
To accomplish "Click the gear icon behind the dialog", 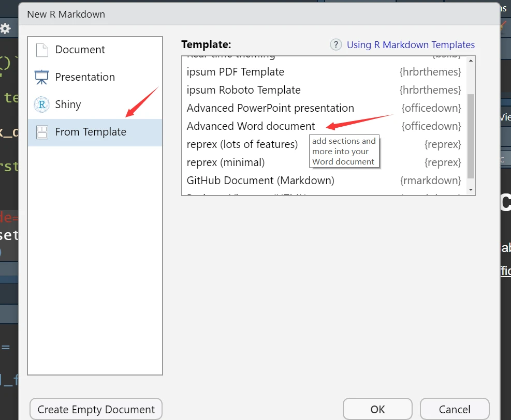I will coord(6,28).
